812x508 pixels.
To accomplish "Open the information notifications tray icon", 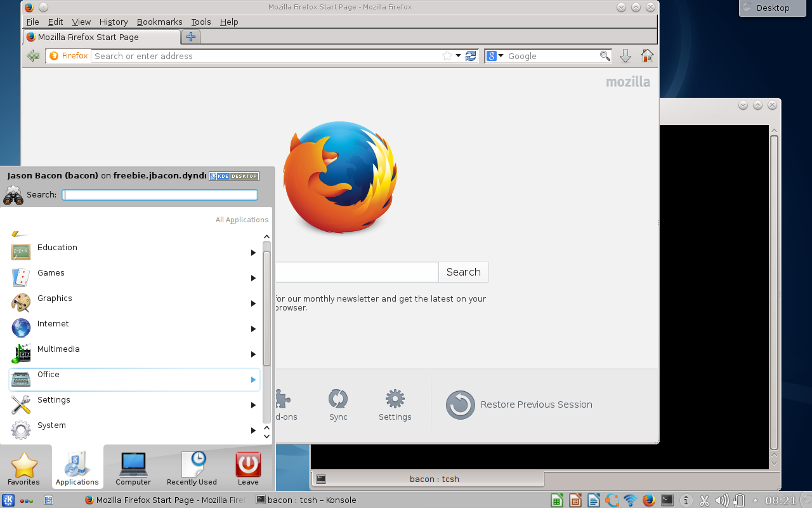I will tap(686, 500).
